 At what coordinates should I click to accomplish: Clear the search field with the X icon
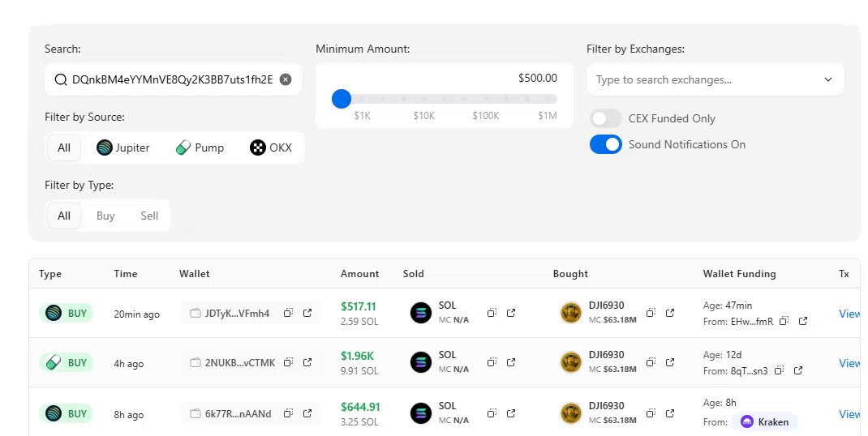click(x=285, y=79)
